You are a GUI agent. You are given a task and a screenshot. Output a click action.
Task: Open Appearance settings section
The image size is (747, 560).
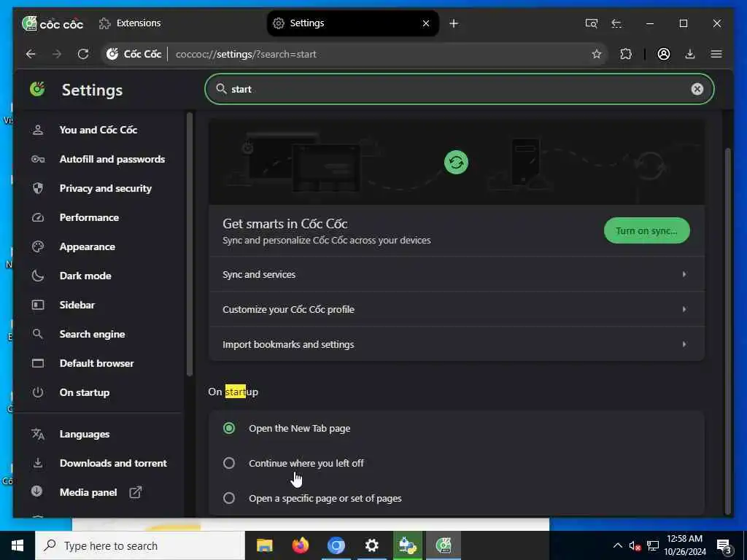coord(88,246)
